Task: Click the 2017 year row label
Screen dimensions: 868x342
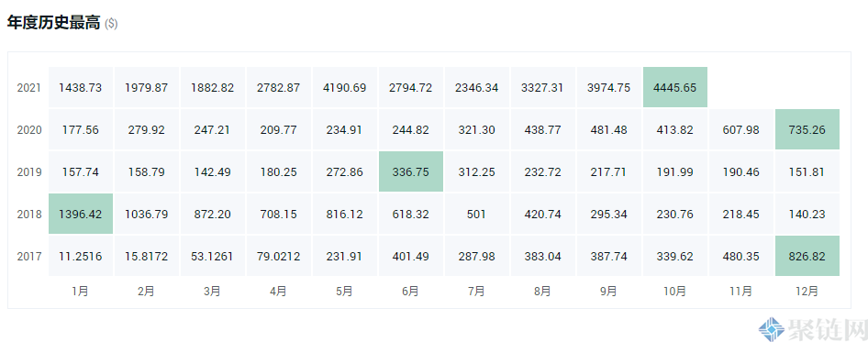Action: (x=28, y=256)
